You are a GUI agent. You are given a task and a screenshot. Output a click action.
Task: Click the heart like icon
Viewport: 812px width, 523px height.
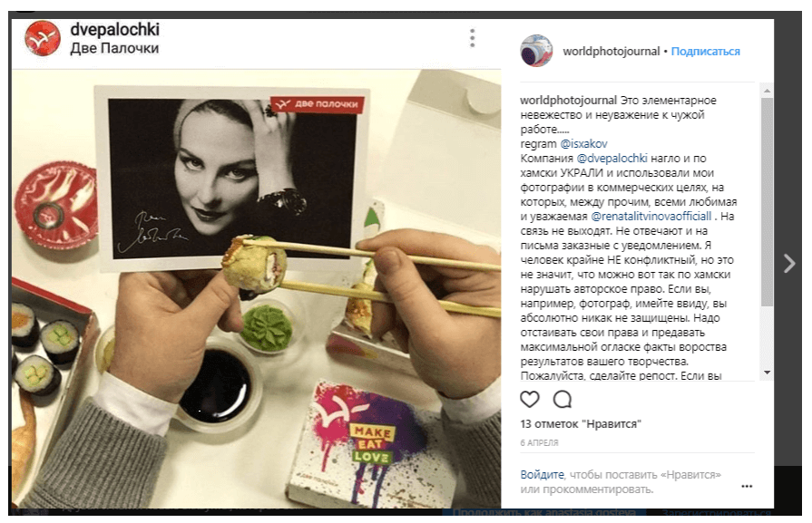point(529,399)
